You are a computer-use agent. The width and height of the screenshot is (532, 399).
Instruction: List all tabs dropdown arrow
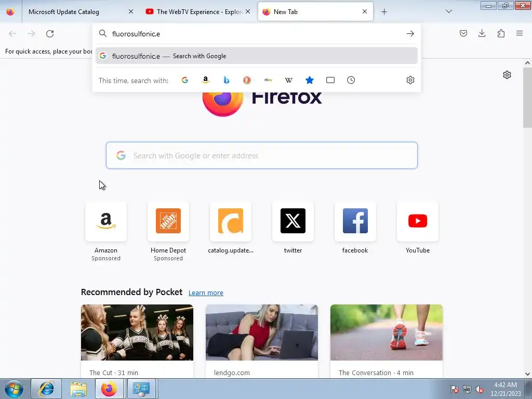(448, 11)
